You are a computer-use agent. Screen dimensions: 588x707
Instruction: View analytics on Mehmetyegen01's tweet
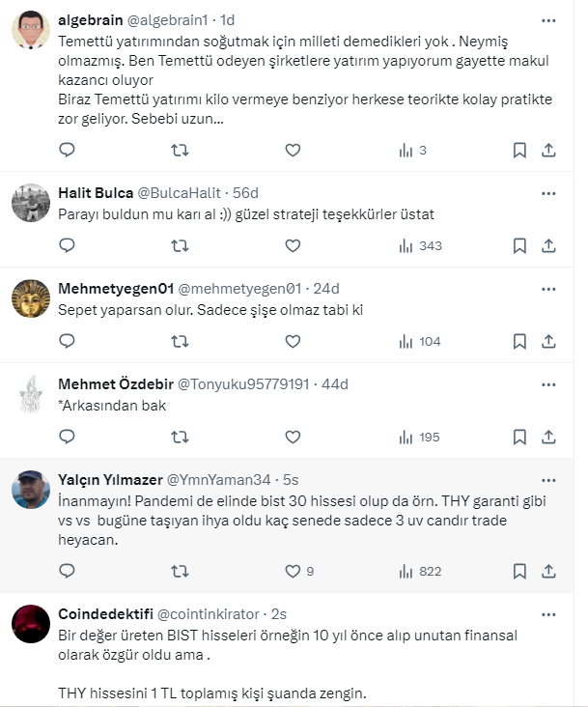[419, 341]
